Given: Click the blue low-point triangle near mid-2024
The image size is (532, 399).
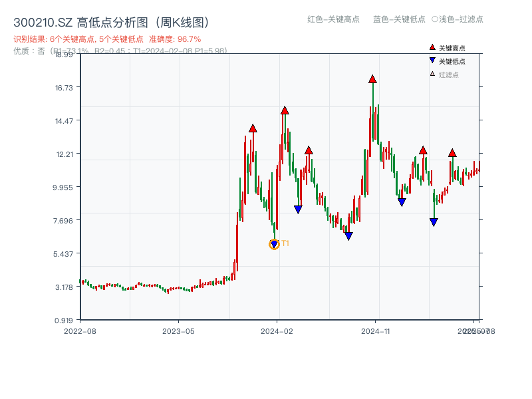Looking at the screenshot, I should (348, 236).
